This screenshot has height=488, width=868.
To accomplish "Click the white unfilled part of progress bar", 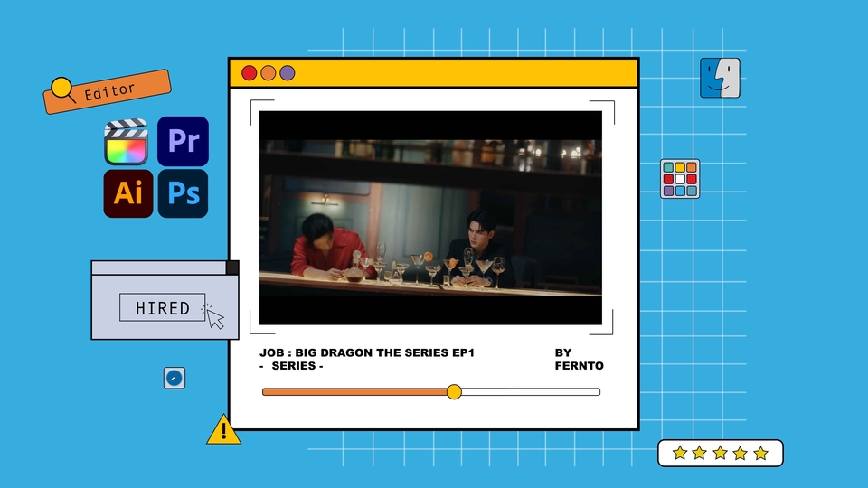I will coord(531,391).
